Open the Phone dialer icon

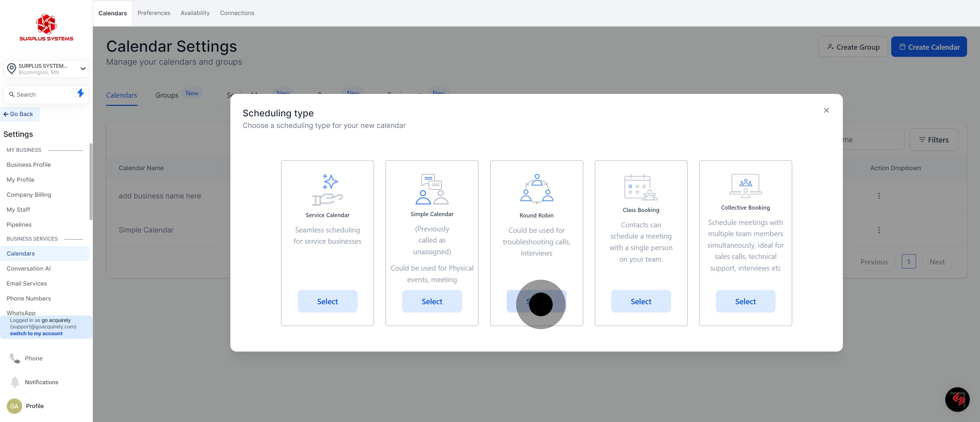(x=15, y=358)
